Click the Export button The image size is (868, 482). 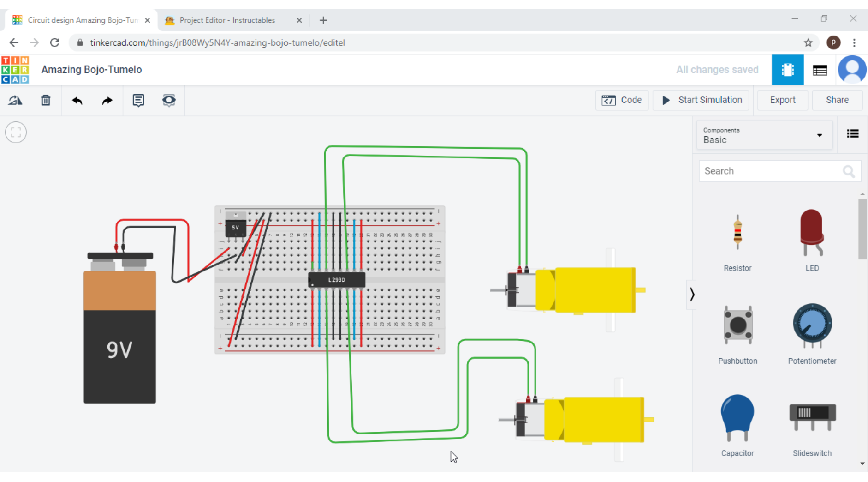782,100
